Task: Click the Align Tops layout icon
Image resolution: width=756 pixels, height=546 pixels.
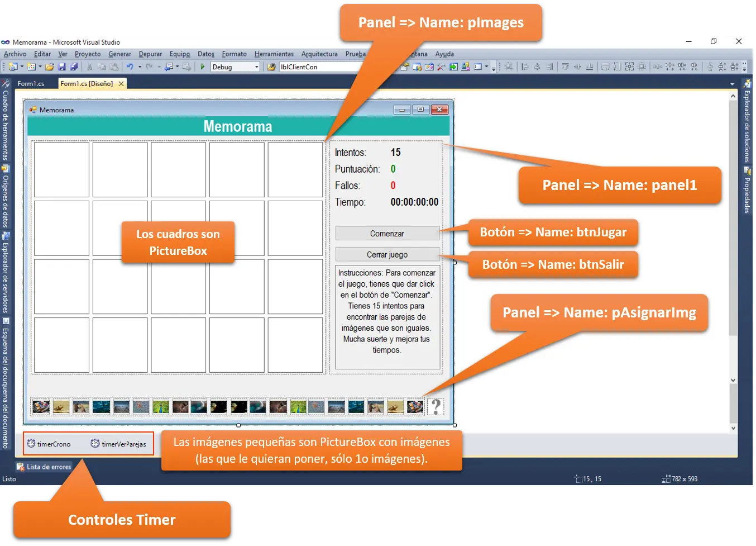Action: pyautogui.click(x=565, y=67)
